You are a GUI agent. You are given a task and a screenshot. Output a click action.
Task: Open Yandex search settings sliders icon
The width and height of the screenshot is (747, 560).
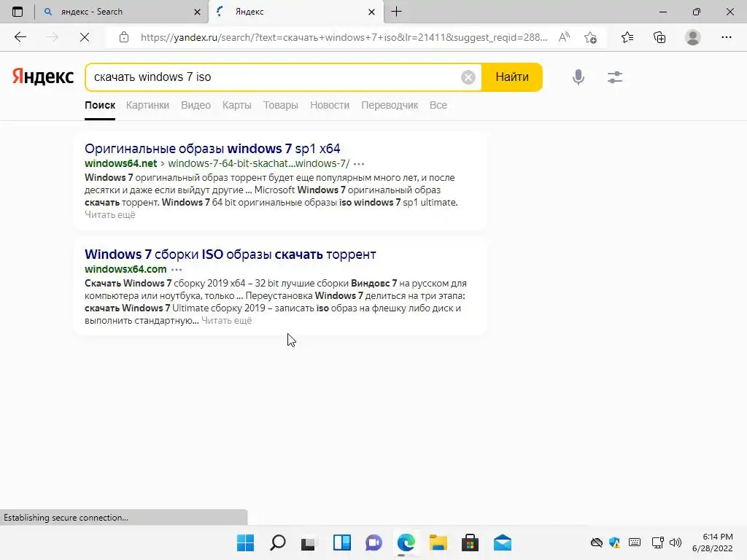click(x=615, y=77)
